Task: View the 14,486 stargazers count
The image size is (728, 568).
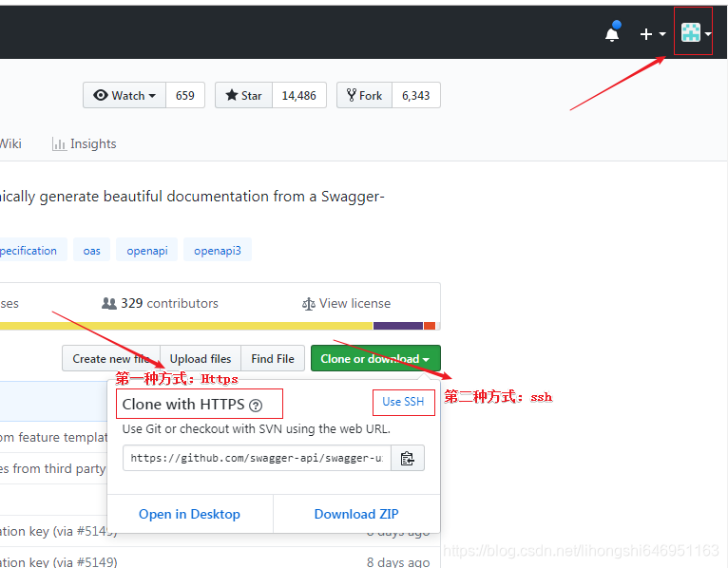Action: pyautogui.click(x=299, y=95)
